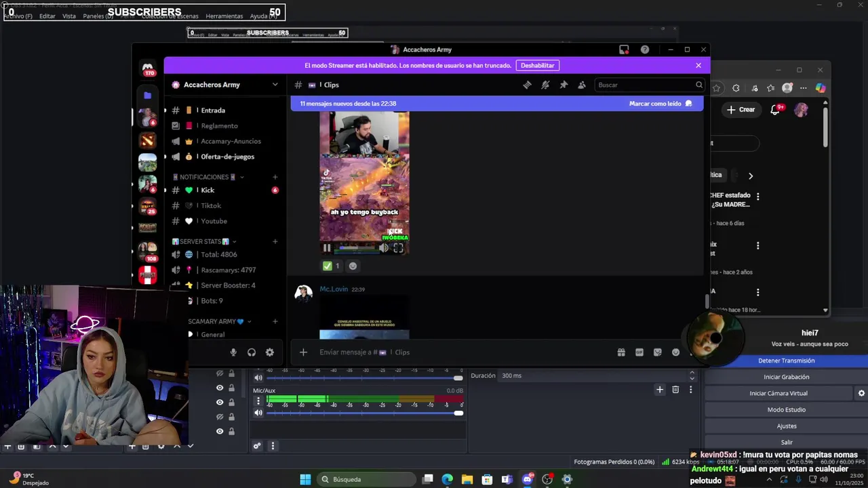Open pinned messages in Clips channel
The width and height of the screenshot is (868, 488).
tap(564, 85)
